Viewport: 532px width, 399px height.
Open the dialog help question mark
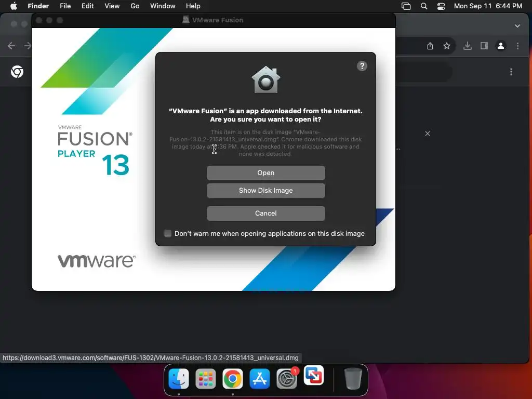pos(362,66)
